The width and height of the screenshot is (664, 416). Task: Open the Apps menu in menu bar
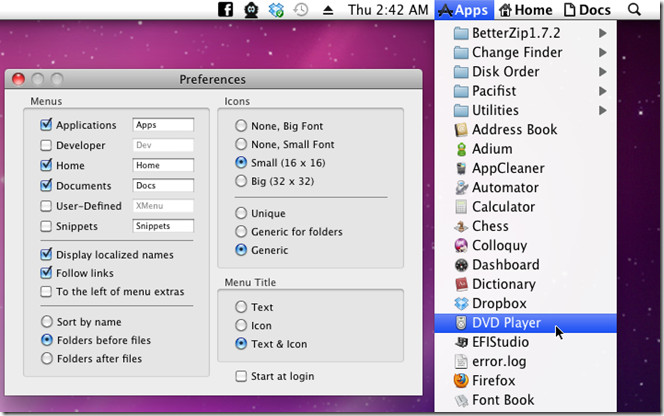click(464, 10)
